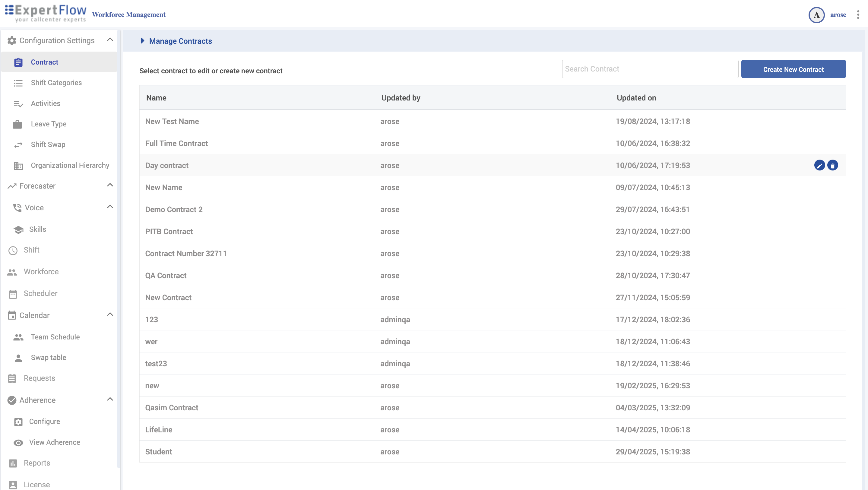868x490 pixels.
Task: Click the delete trash icon for Day contract
Action: click(832, 165)
